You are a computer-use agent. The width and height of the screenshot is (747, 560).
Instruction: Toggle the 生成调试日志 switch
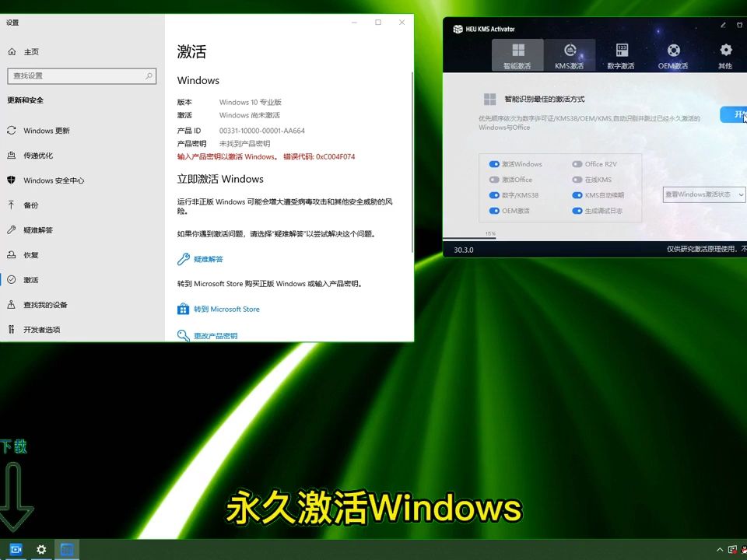(x=577, y=211)
